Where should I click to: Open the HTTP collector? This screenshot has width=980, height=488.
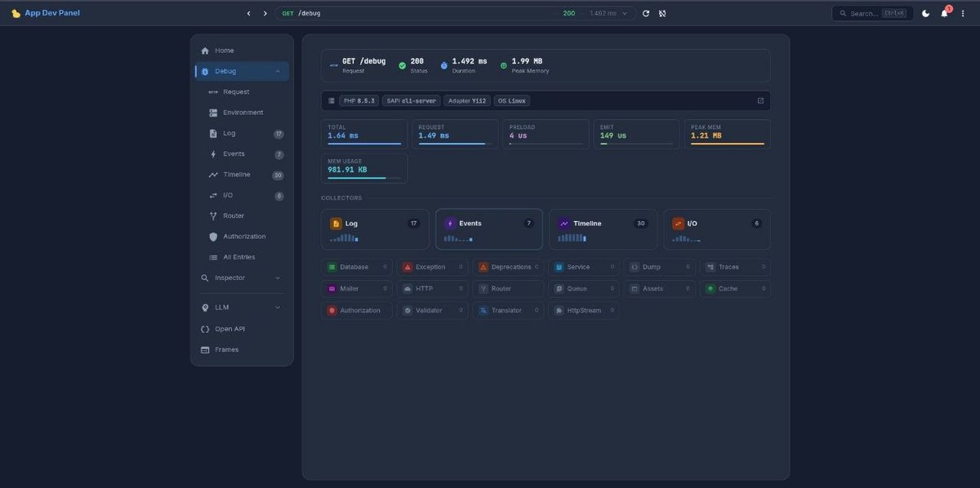coord(432,289)
